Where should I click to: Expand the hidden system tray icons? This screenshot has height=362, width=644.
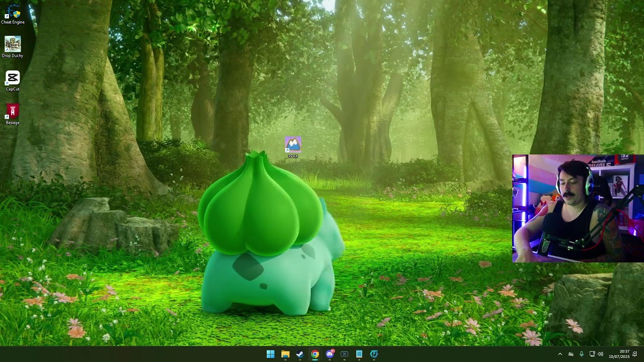click(560, 354)
